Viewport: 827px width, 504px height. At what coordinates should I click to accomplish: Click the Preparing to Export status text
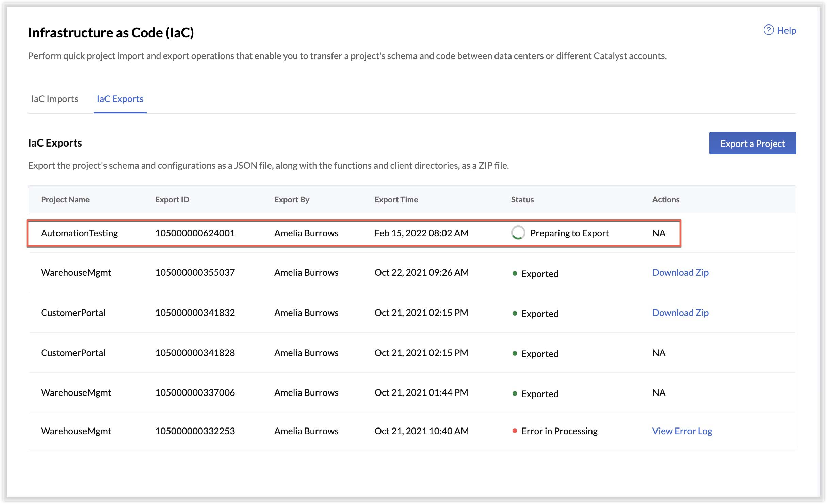click(x=570, y=233)
